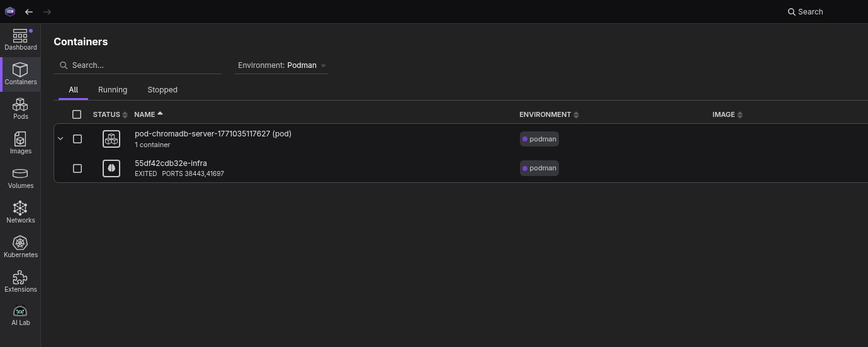
Task: Click the top-right Search button
Action: coord(805,12)
